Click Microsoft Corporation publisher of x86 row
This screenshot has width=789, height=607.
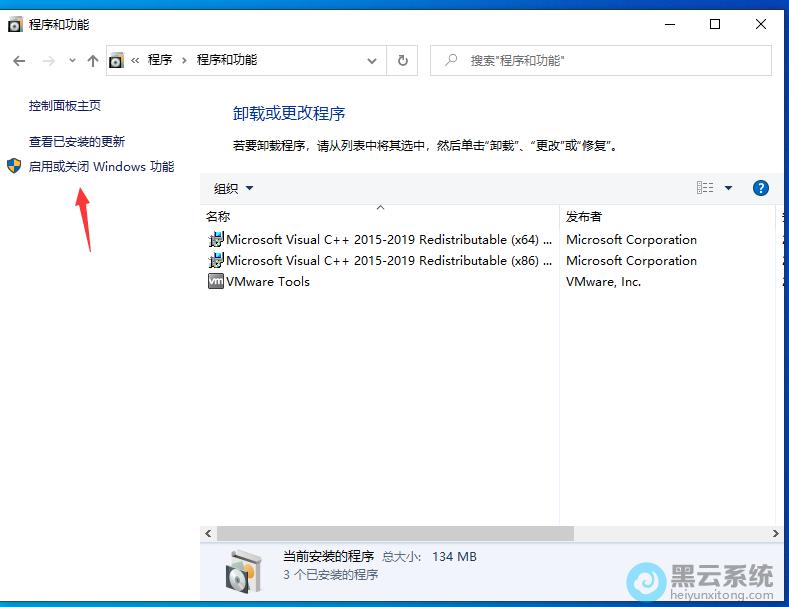click(632, 261)
